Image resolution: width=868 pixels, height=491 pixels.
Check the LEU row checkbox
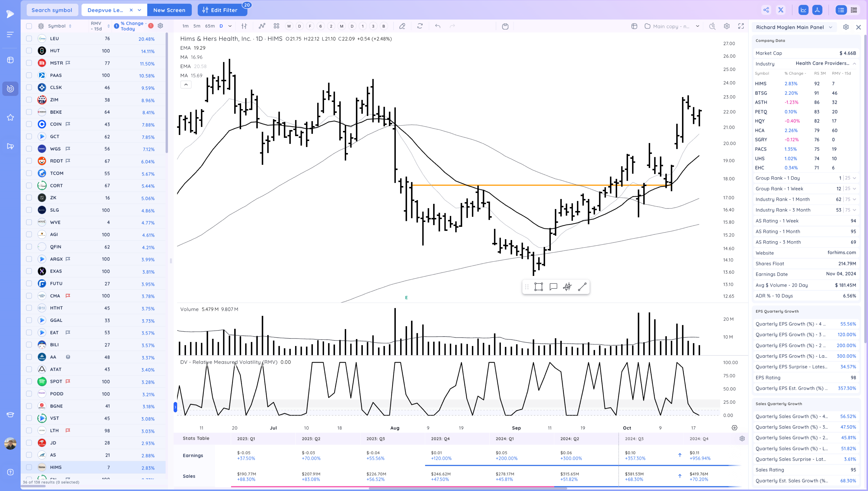click(29, 38)
